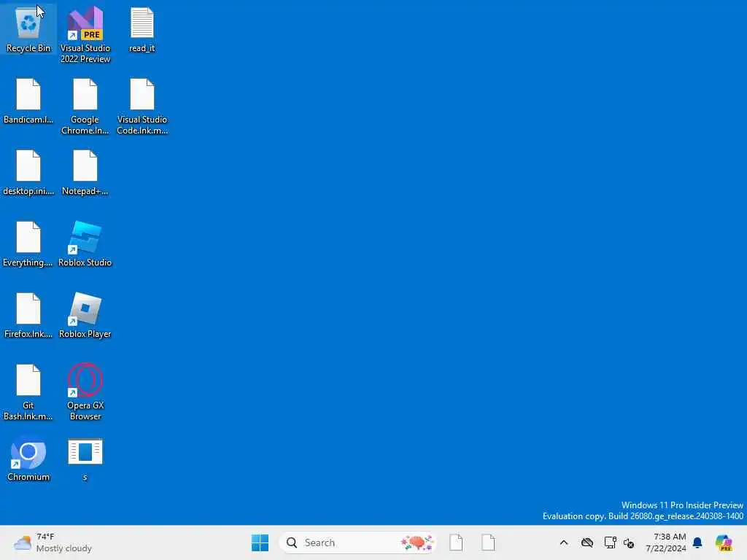Viewport: 747px width, 560px height.
Task: Select Visual Studio 2022 Preview shortcut
Action: click(x=85, y=34)
